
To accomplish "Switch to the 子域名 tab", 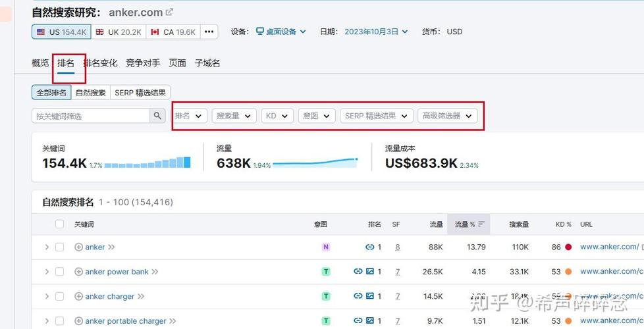I will click(207, 63).
